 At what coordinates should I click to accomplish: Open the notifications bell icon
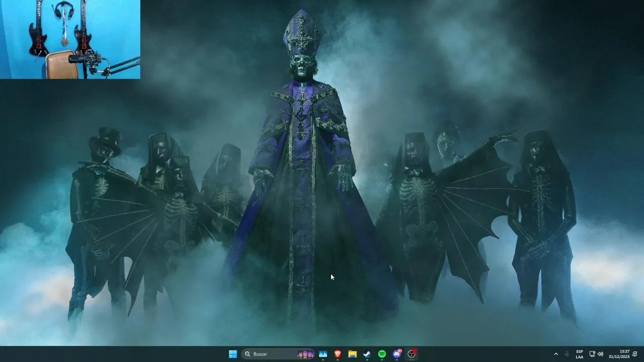[x=635, y=354]
